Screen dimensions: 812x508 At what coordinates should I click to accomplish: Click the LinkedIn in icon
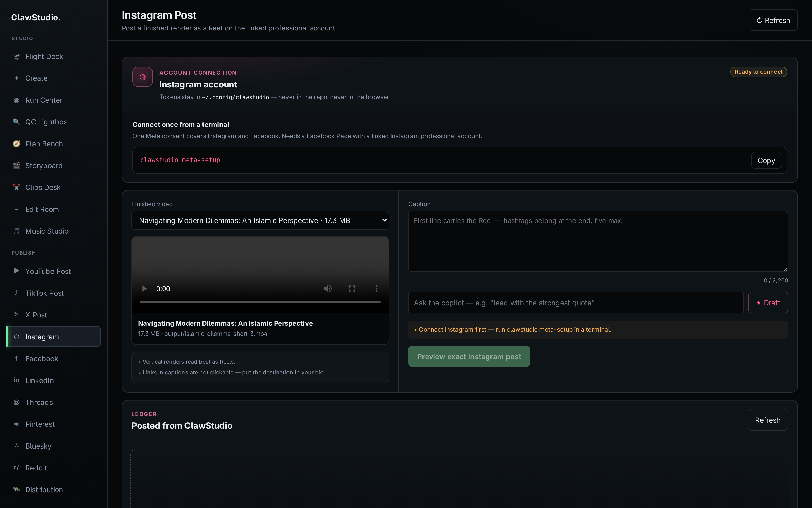coord(16,380)
